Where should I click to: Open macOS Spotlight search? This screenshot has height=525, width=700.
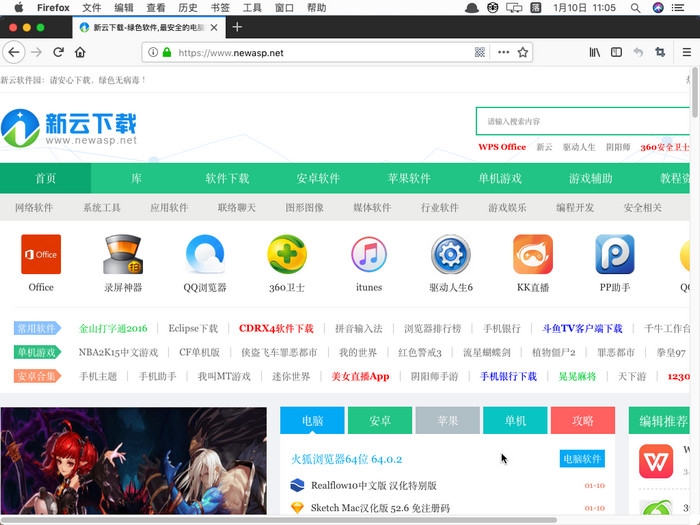pos(635,8)
